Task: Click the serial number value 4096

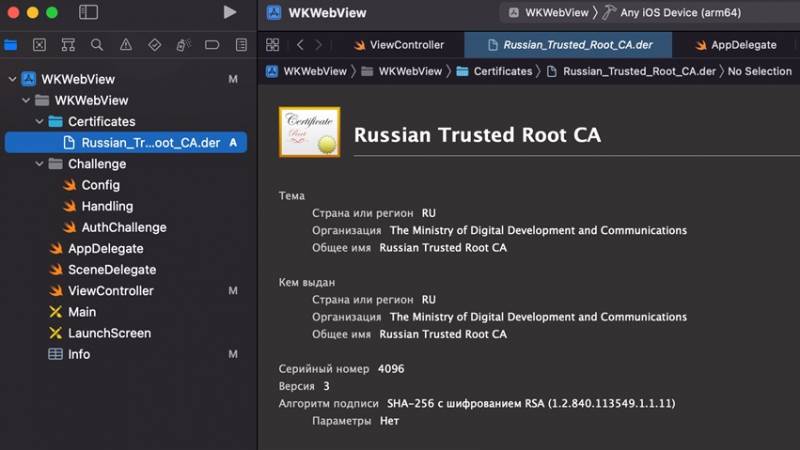Action: (x=391, y=369)
